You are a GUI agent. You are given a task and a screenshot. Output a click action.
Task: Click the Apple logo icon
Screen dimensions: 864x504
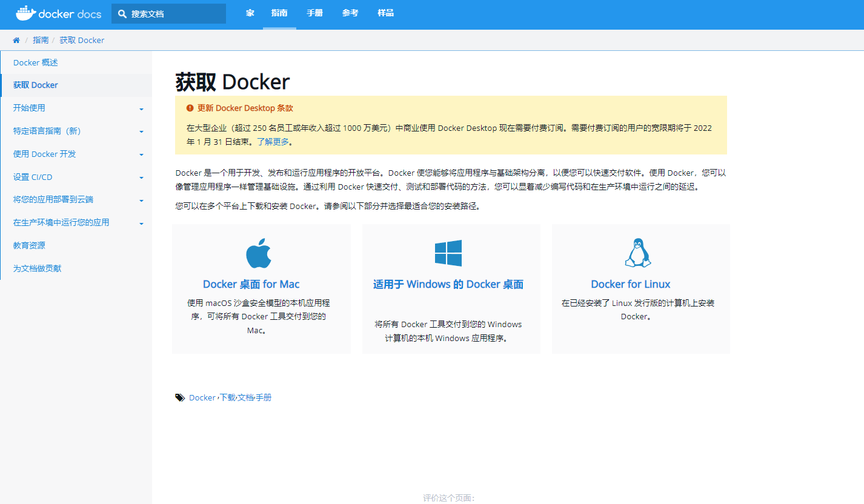click(259, 253)
